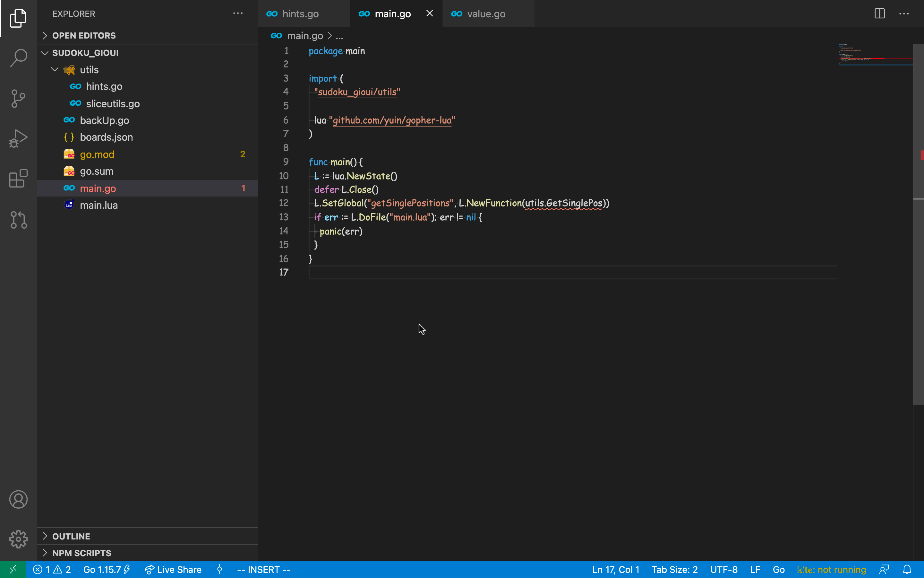Switch to hints.go tab
This screenshot has height=578, width=924.
tap(304, 13)
